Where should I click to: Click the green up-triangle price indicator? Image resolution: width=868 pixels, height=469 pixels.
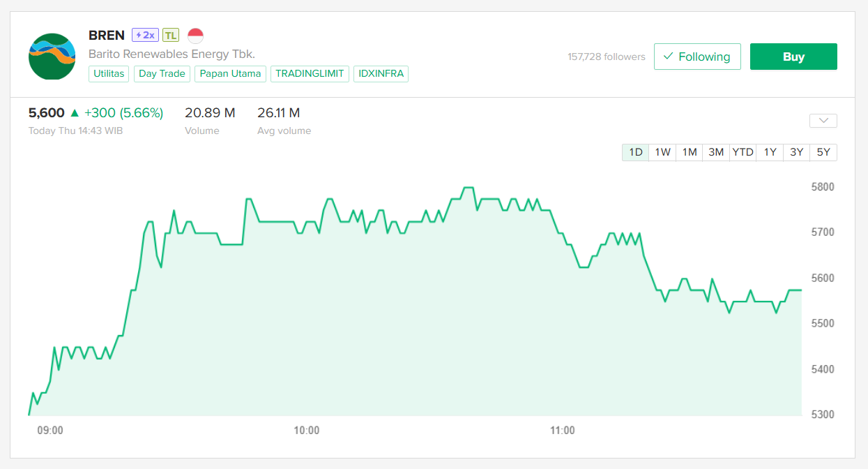coord(75,113)
